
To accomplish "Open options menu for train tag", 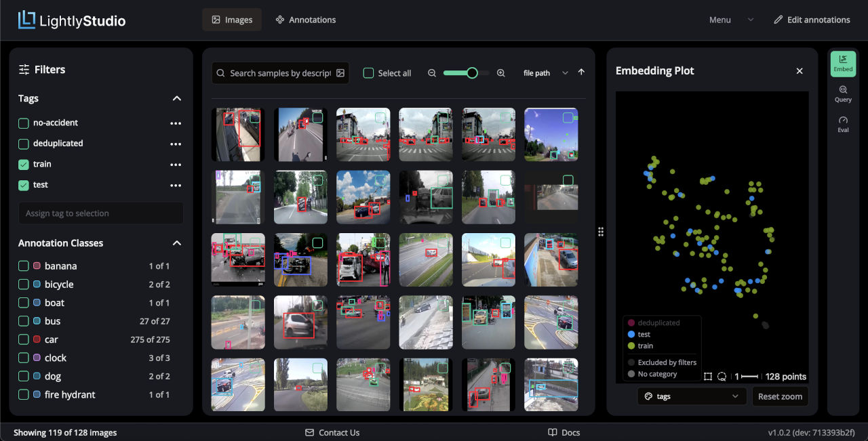I will point(176,165).
